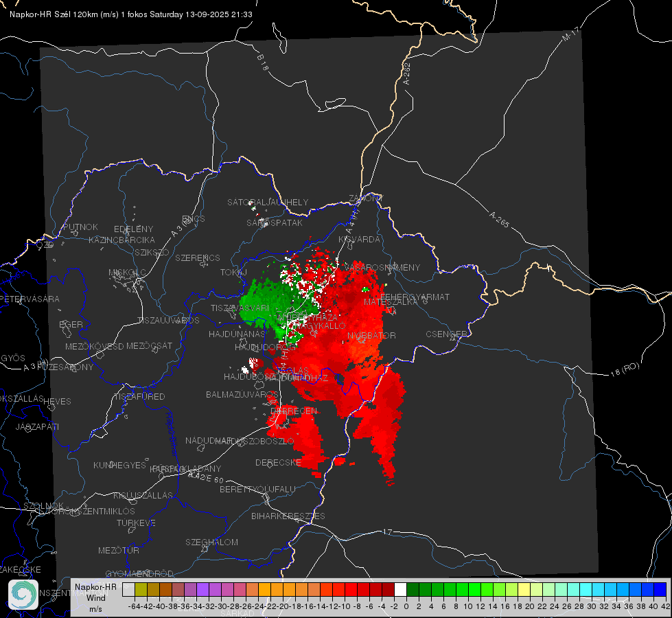Click the olive legend swatch labelled -64
The height and width of the screenshot is (618, 672).
pyautogui.click(x=141, y=589)
